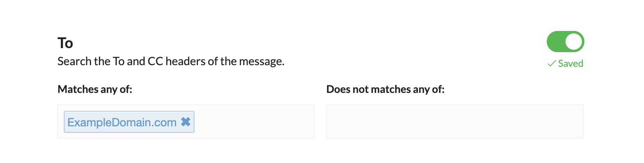The height and width of the screenshot is (163, 644).
Task: Click the Saved status text
Action: tap(570, 64)
